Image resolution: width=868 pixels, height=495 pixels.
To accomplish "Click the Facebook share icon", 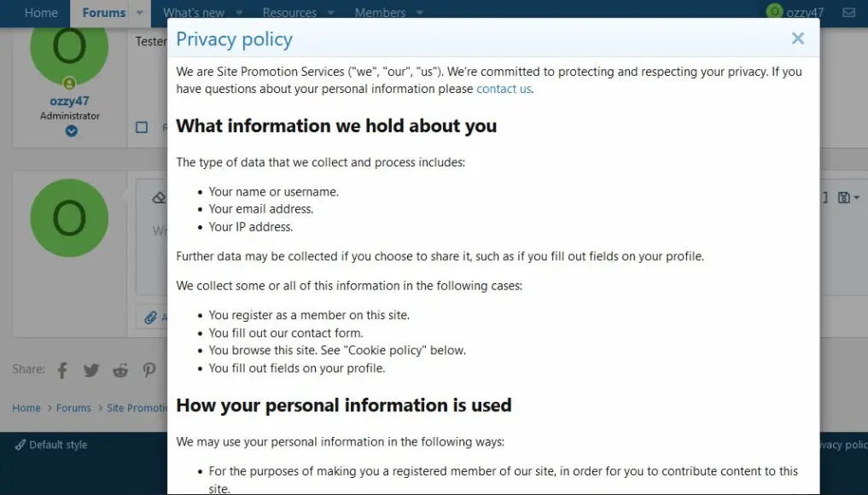I will click(x=62, y=370).
